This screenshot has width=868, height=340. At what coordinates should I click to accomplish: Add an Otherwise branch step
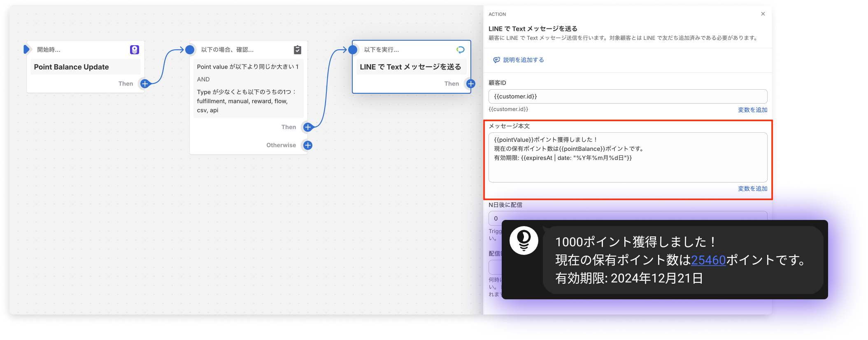pyautogui.click(x=307, y=145)
